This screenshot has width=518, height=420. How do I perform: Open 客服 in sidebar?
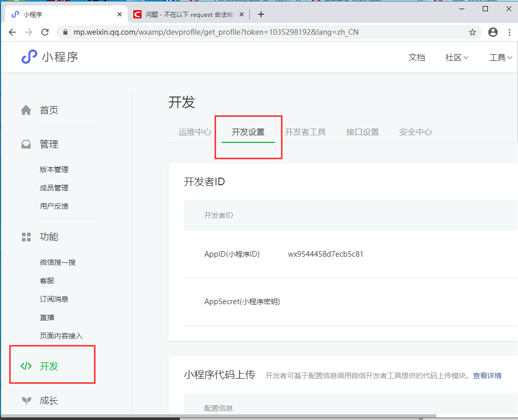click(x=47, y=281)
